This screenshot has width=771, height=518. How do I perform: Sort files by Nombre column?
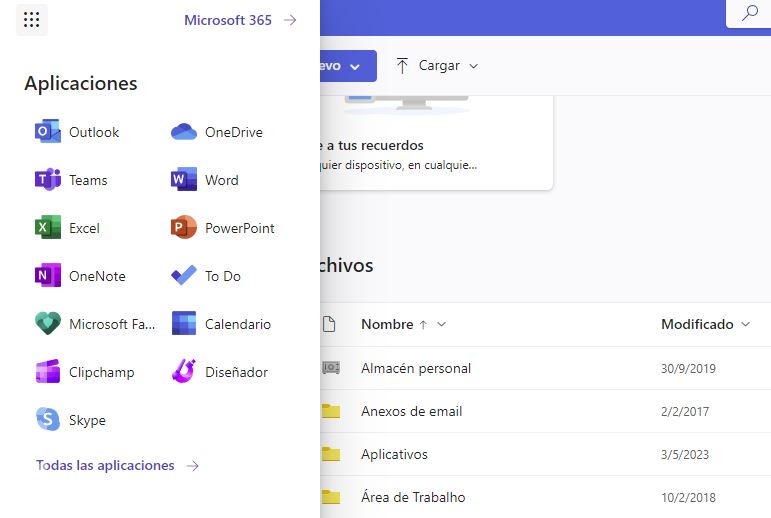click(x=387, y=324)
